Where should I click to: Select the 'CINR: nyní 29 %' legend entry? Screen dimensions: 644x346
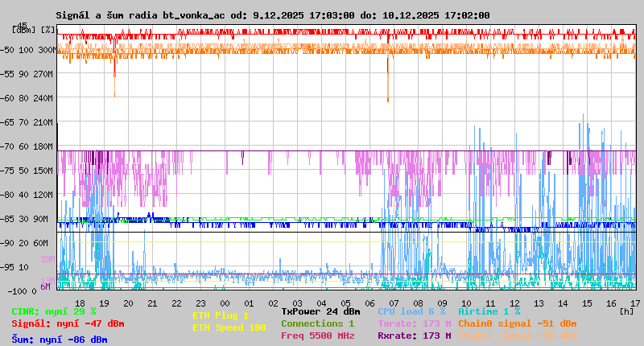[x=54, y=311]
